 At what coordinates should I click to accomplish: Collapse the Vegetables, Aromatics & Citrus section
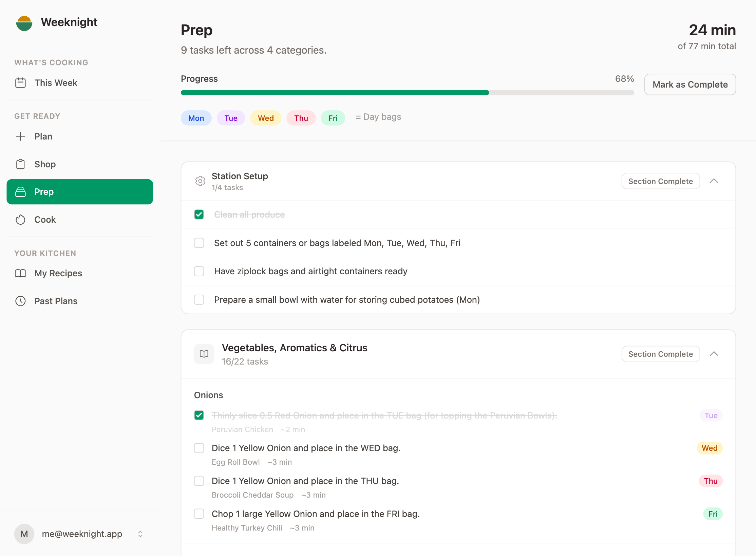click(x=714, y=354)
